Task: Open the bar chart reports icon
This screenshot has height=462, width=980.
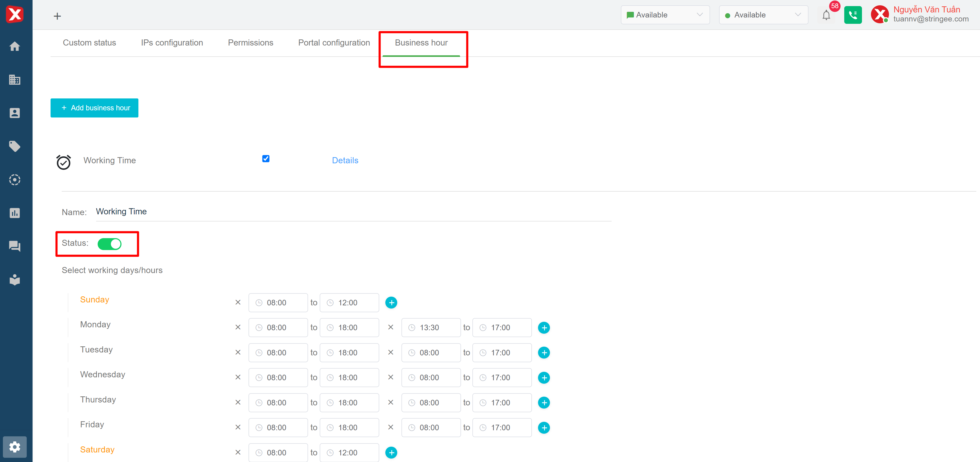Action: (15, 213)
